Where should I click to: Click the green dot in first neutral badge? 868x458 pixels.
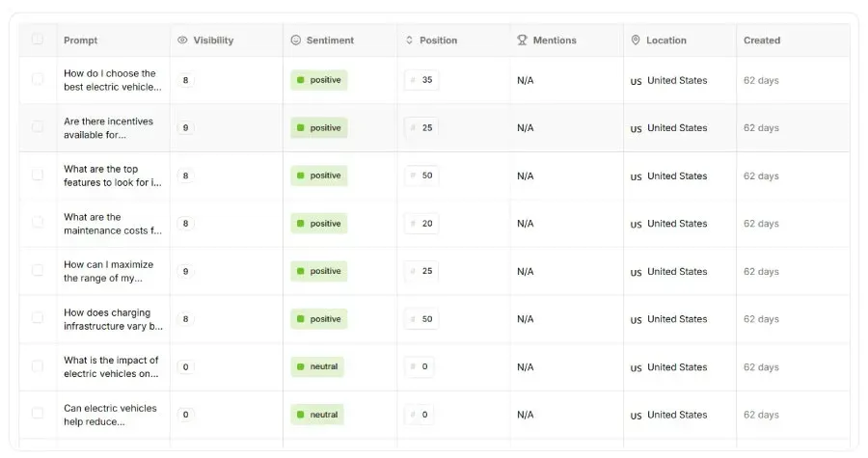click(300, 366)
